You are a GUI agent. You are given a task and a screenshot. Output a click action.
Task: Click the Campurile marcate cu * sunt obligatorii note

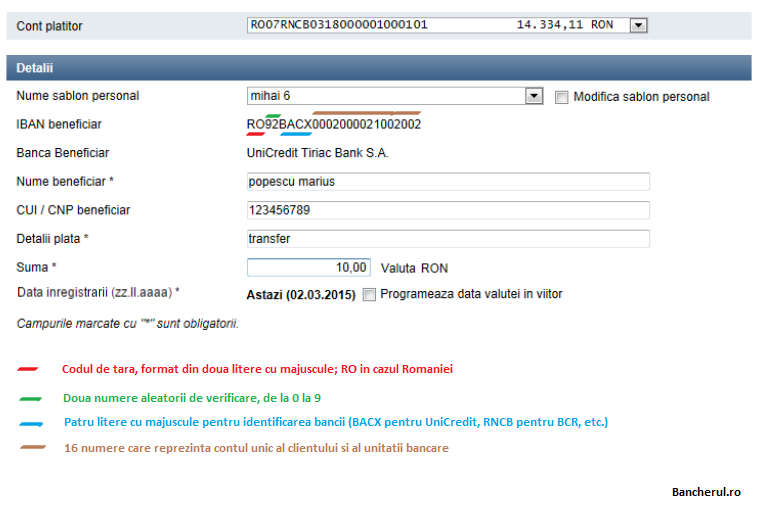[x=127, y=323]
